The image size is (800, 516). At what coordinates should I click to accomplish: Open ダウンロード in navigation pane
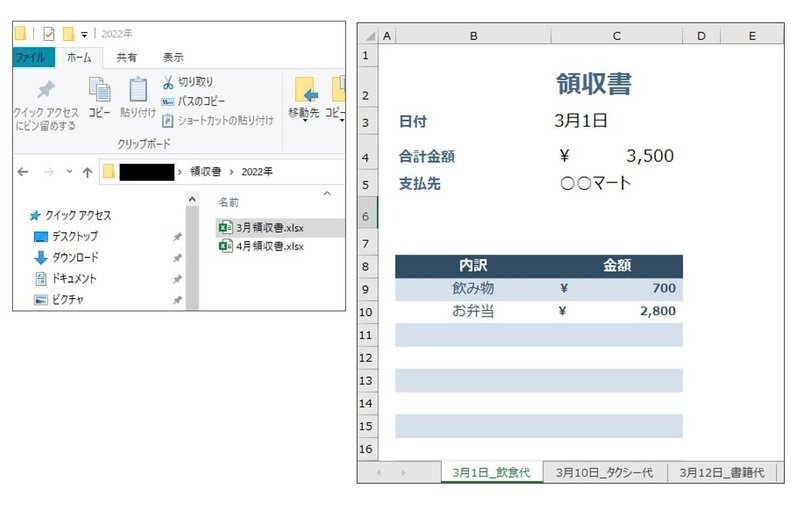[x=66, y=257]
